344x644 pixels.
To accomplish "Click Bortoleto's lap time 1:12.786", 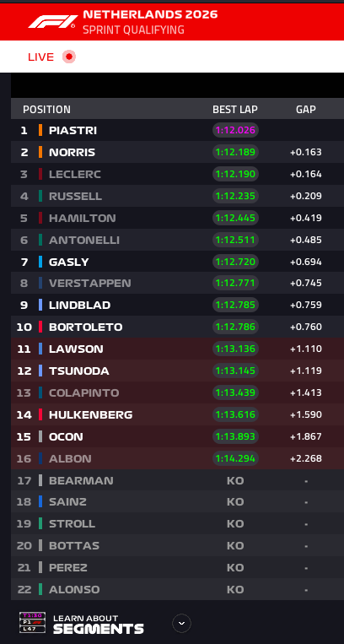I will pos(235,327).
